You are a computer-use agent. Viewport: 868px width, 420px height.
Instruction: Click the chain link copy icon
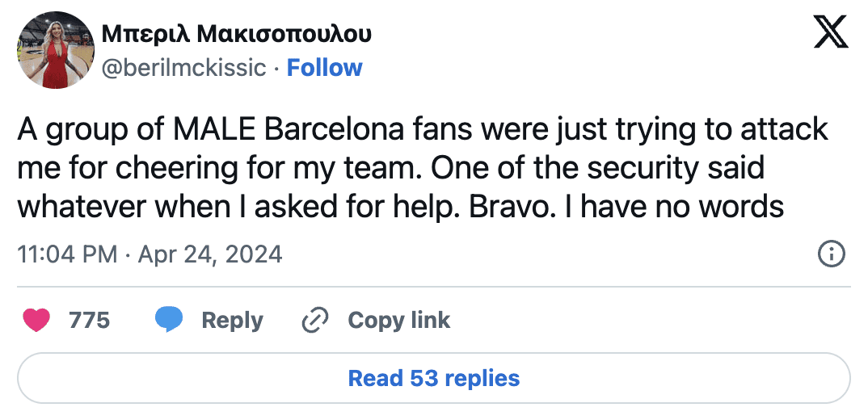click(313, 321)
